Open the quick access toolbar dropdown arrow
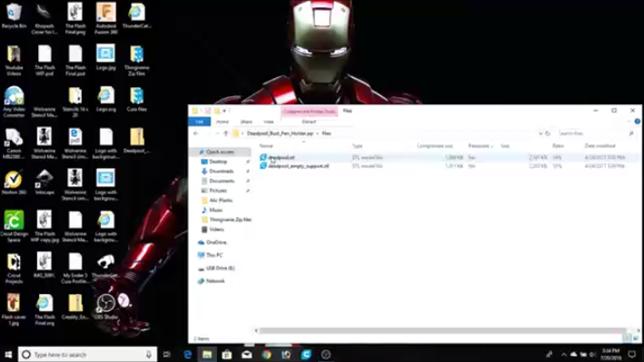 [x=224, y=111]
